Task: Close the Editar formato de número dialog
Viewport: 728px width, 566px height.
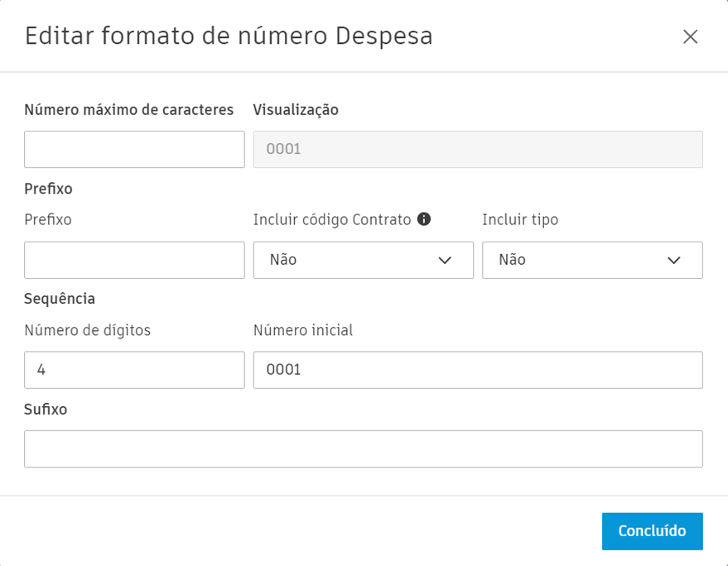Action: tap(692, 36)
